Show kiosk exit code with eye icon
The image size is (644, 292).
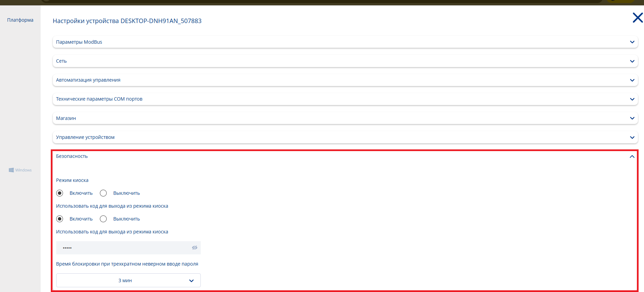194,248
